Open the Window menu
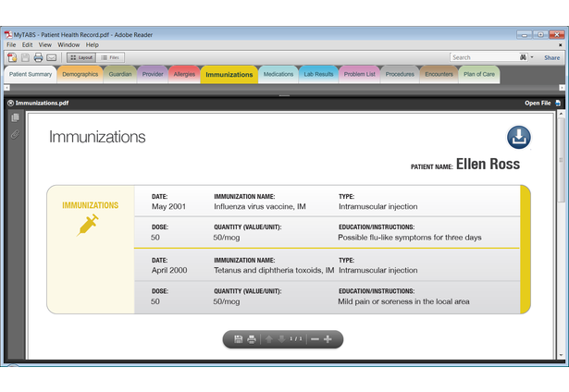569x392 pixels. (68, 44)
